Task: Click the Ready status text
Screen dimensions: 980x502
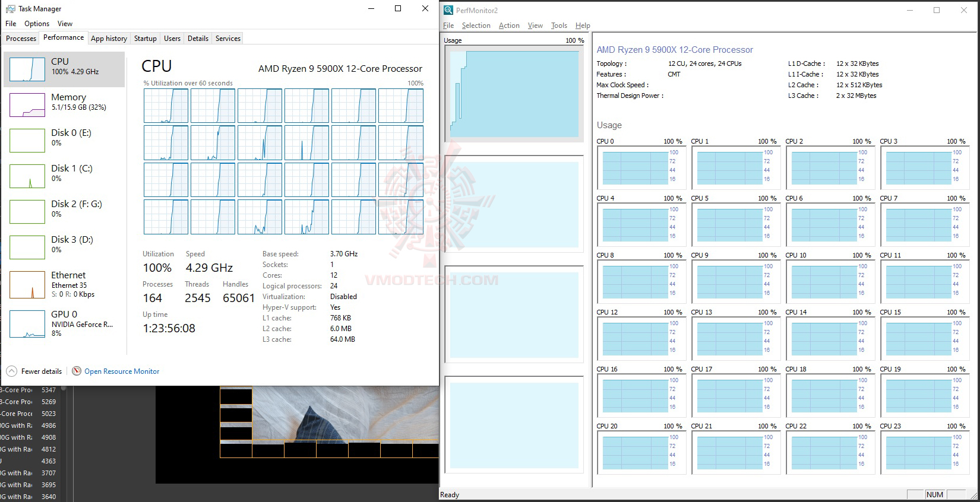Action: coord(450,495)
